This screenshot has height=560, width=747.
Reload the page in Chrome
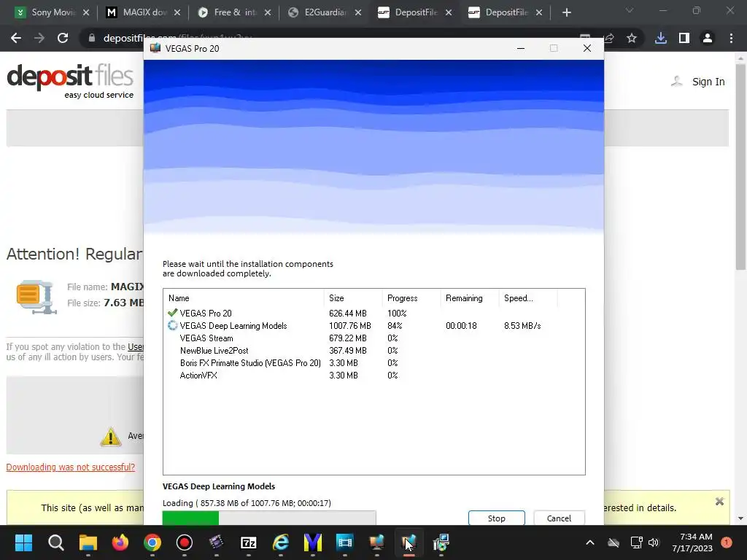pos(63,38)
